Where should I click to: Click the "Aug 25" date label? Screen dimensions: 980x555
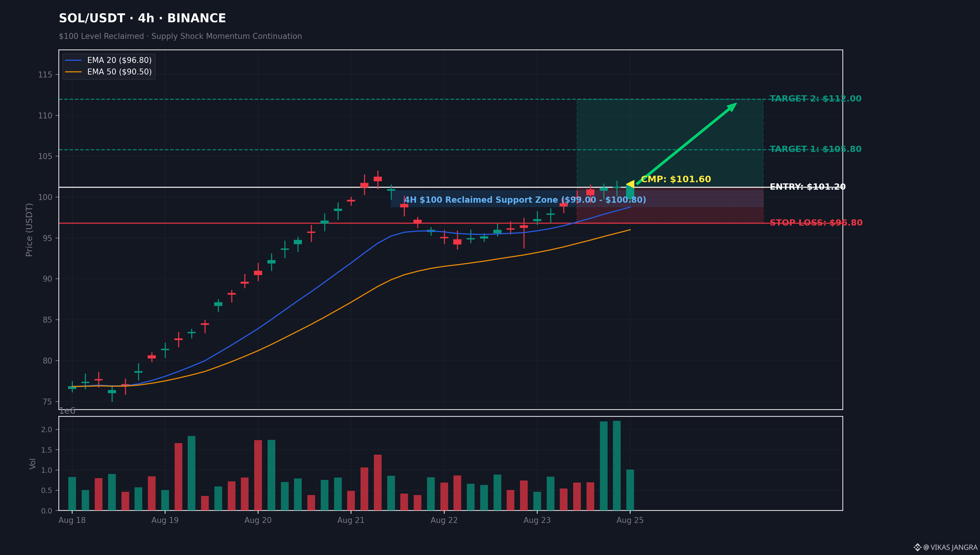[x=630, y=520]
